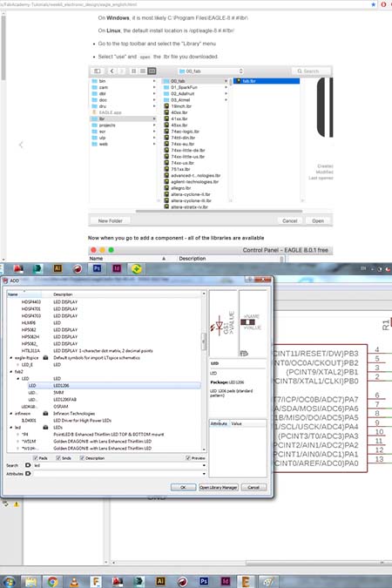Collapse the fab2 library node
The width and height of the screenshot is (392, 588).
[x=10, y=372]
